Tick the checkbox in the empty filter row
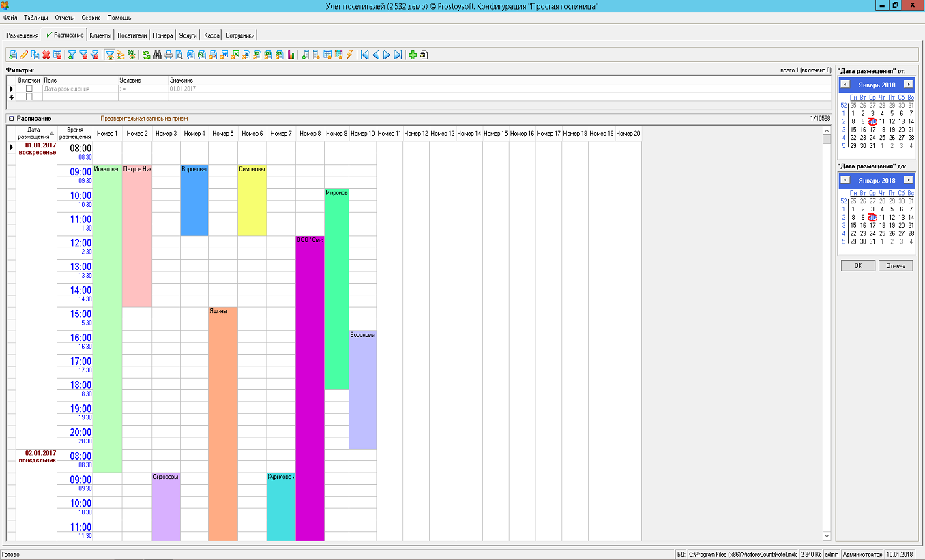Screen dimensions: 925x560 [x=29, y=97]
